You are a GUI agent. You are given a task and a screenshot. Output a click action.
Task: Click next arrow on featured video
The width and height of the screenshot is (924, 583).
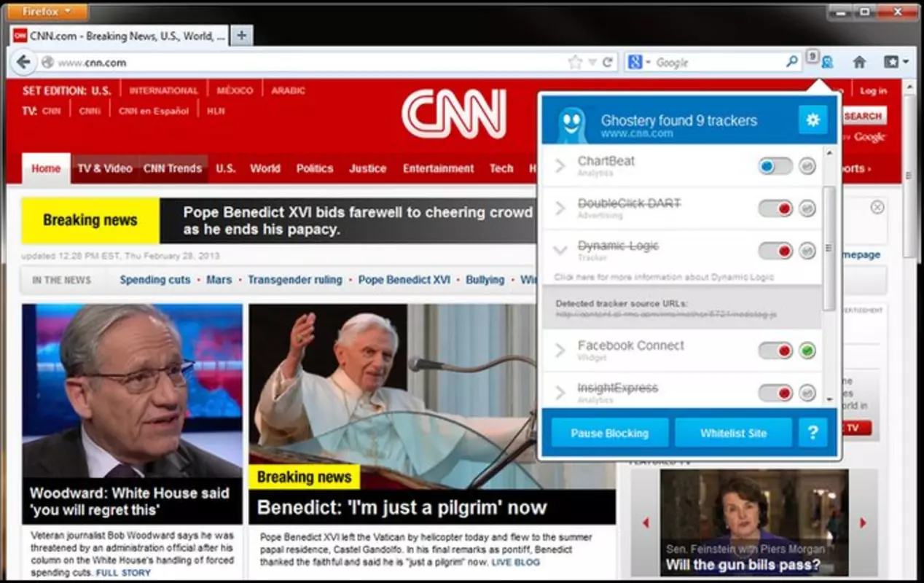(x=864, y=523)
